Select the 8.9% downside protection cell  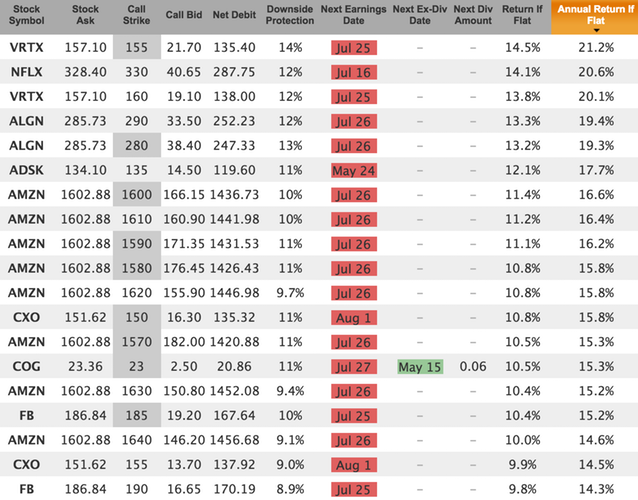tap(290, 489)
